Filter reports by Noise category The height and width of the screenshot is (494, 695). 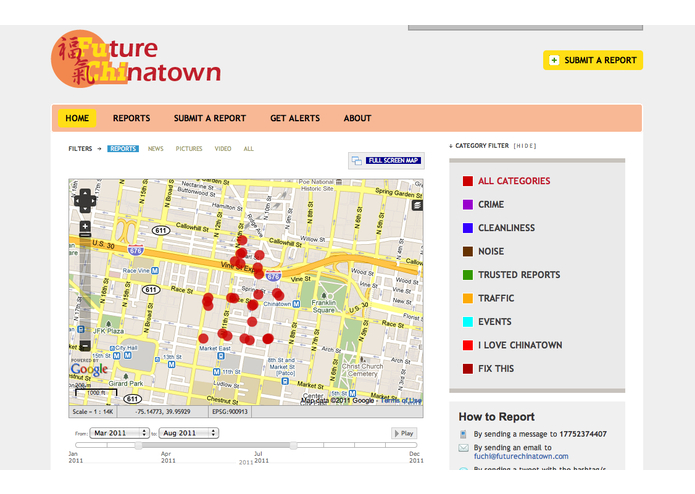[491, 251]
